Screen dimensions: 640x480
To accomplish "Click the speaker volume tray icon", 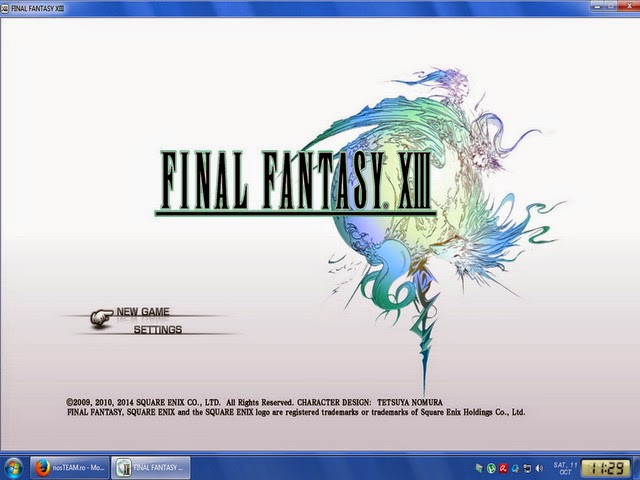I will [x=539, y=468].
